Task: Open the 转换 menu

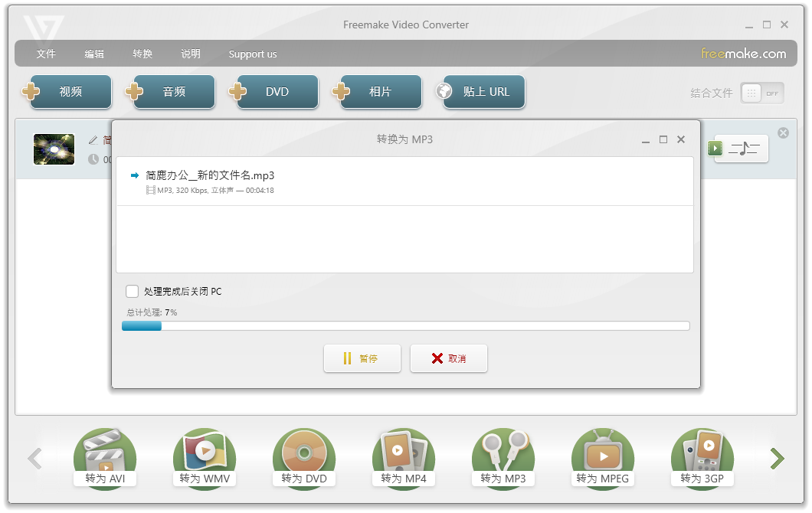Action: tap(142, 54)
